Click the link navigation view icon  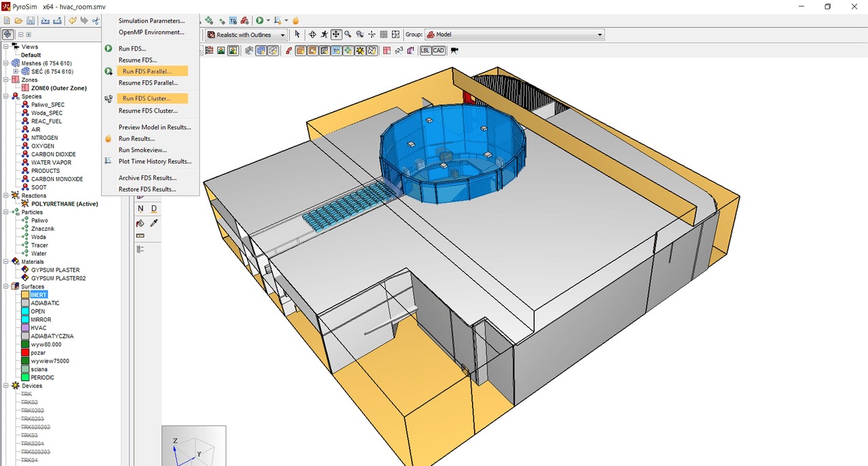coord(7,35)
